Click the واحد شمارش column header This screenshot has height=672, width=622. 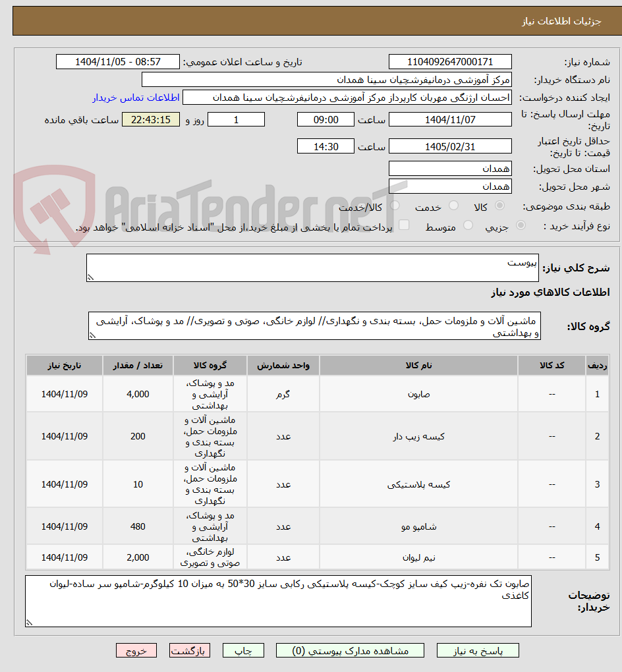pos(283,366)
